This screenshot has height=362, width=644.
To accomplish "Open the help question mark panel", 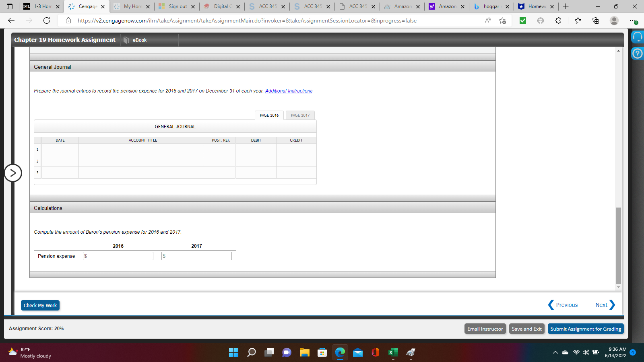I will 637,53.
